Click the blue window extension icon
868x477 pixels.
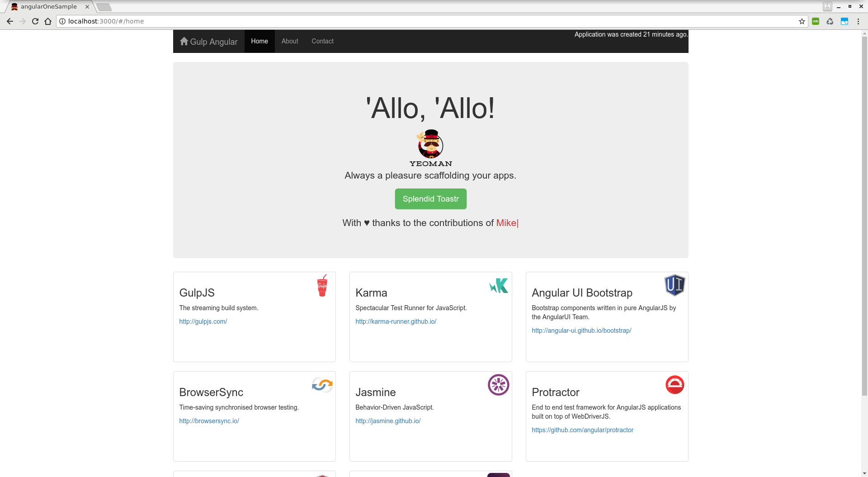point(844,21)
